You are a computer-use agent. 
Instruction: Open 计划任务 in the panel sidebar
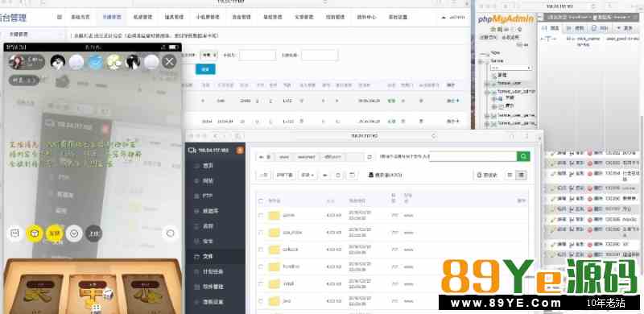pos(213,271)
